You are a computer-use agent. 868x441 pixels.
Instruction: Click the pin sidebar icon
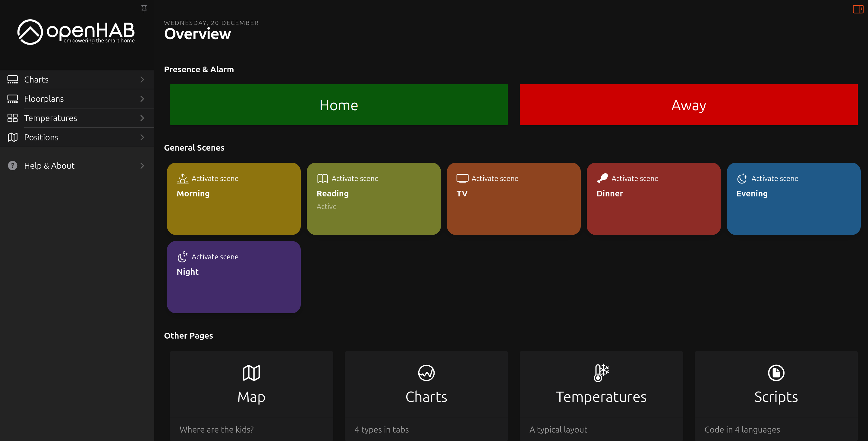pos(144,9)
